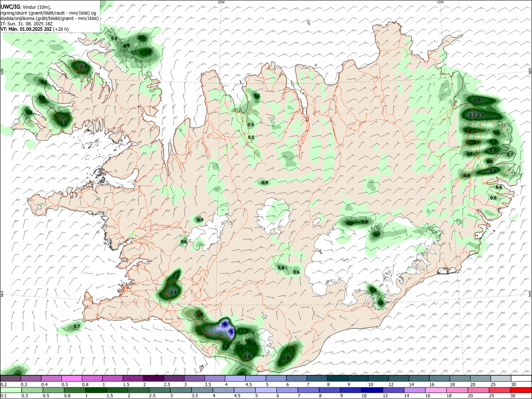This screenshot has width=532, height=399.
Task: Select the 'rigning/skúrir' legend description line
Action: pyautogui.click(x=48, y=12)
